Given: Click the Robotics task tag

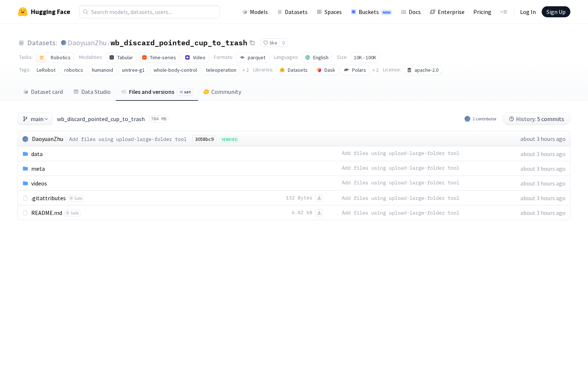Looking at the screenshot, I should click(55, 57).
